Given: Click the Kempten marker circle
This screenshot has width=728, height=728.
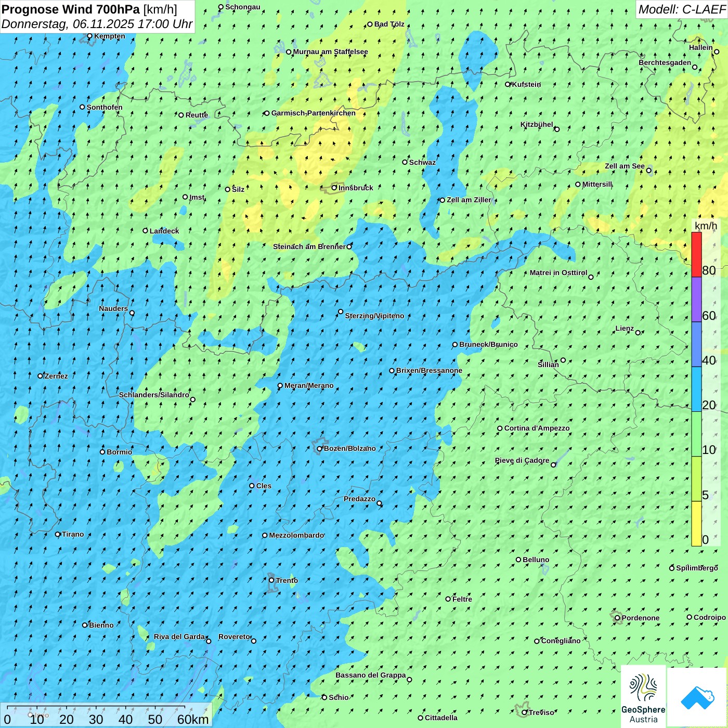Looking at the screenshot, I should (x=89, y=36).
